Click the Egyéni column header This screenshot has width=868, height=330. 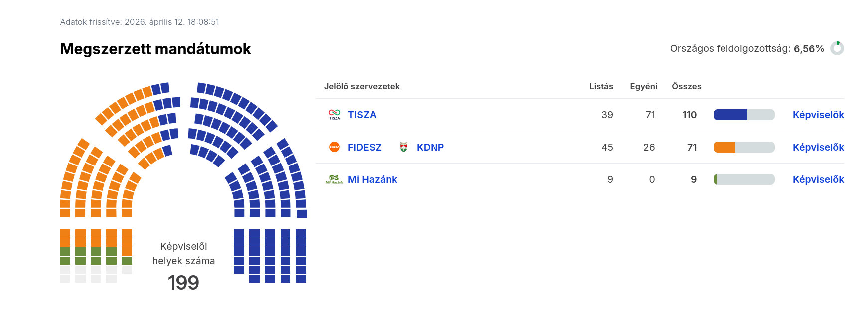643,86
